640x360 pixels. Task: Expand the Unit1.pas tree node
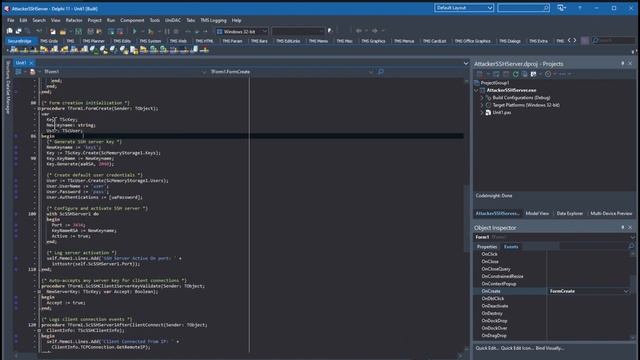[482, 113]
